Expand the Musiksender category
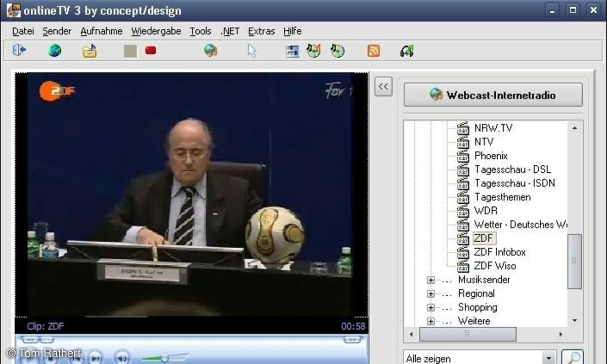This screenshot has width=607, height=364. pyautogui.click(x=431, y=280)
